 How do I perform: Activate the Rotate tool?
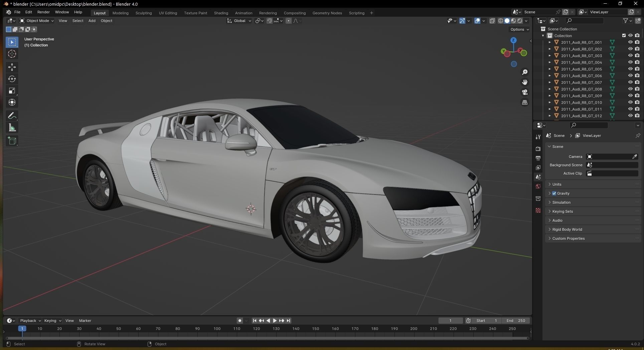click(x=12, y=79)
